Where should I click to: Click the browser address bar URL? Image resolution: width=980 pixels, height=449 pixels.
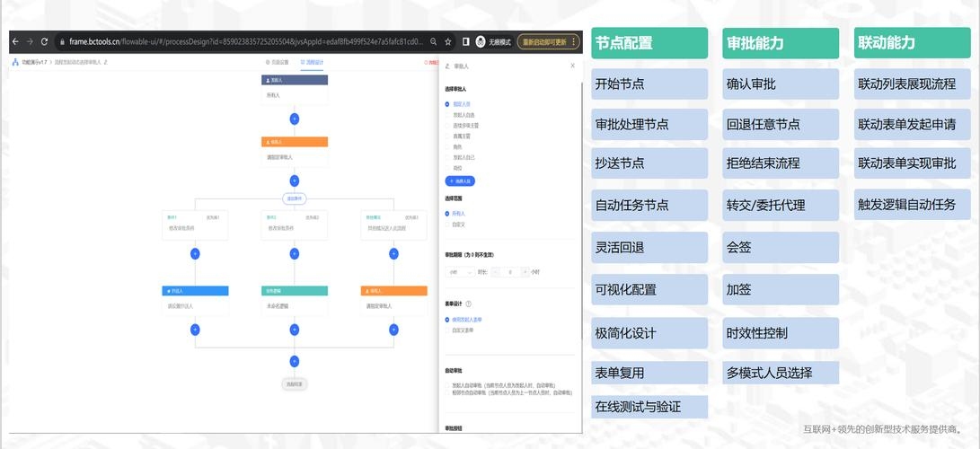(x=247, y=42)
